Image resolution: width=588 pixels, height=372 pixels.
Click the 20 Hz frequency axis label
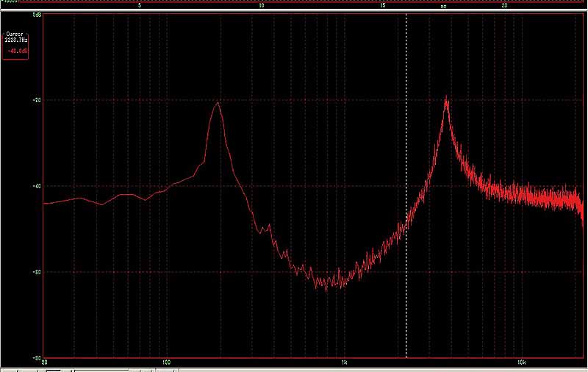tap(45, 363)
